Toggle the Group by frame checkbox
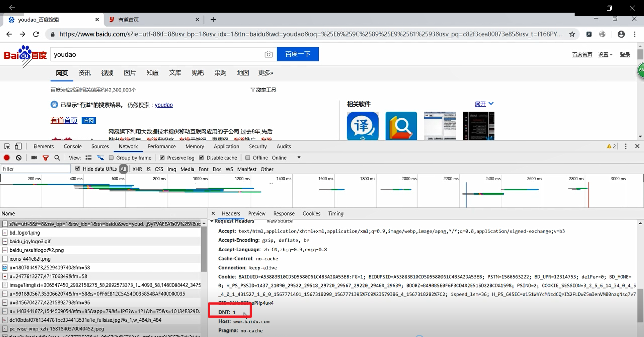644x337 pixels. point(111,158)
